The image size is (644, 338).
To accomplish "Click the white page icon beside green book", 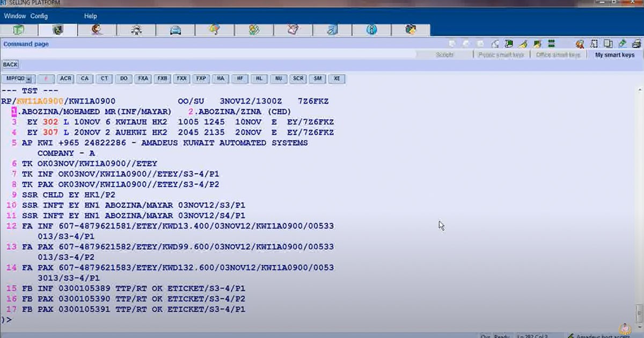I will [495, 44].
